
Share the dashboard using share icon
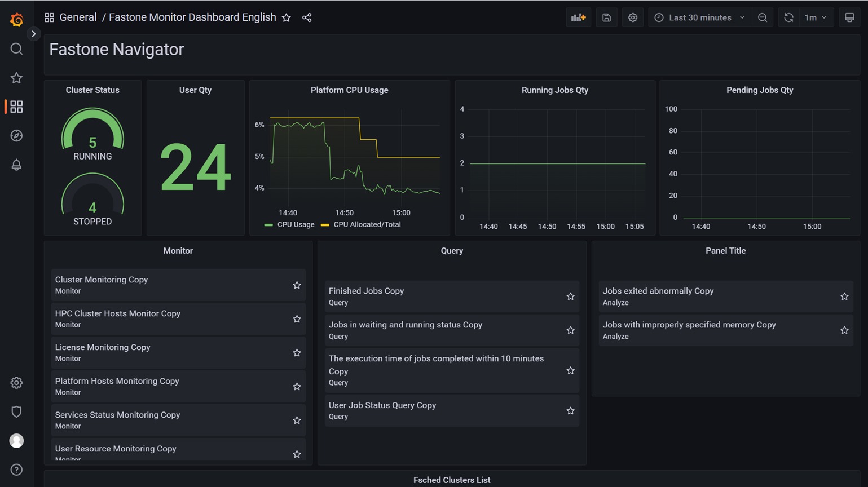[307, 17]
